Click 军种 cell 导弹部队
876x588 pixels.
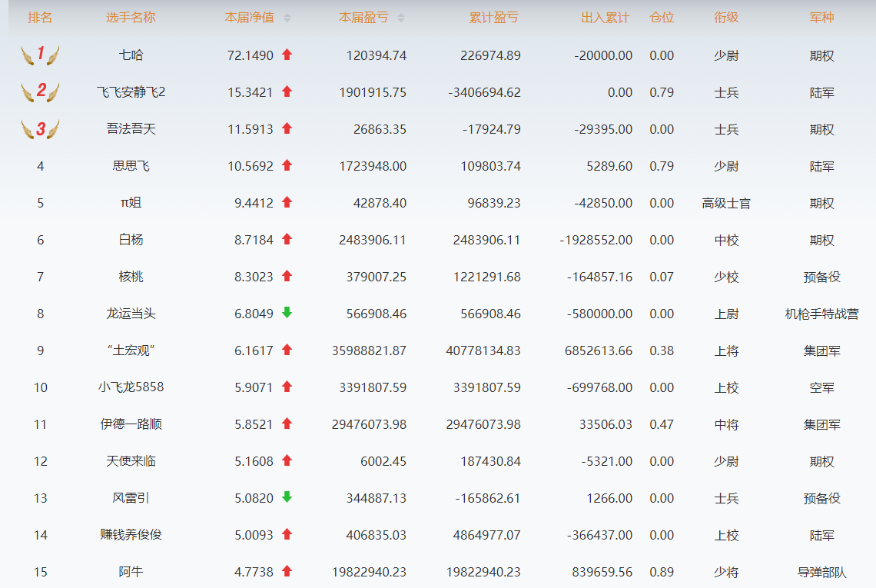821,572
